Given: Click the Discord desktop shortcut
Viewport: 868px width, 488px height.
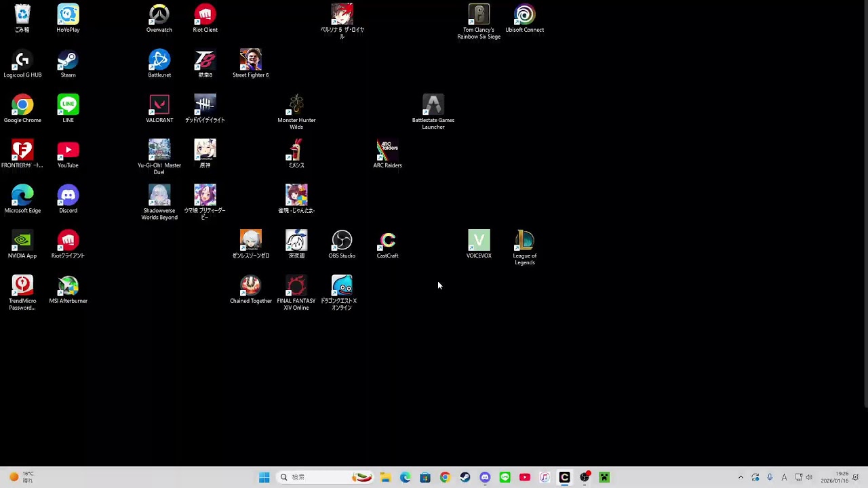Looking at the screenshot, I should click(68, 199).
